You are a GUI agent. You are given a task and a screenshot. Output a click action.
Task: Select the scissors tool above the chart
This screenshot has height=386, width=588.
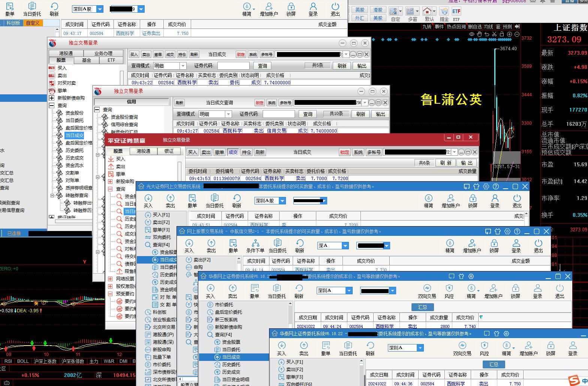click(494, 34)
